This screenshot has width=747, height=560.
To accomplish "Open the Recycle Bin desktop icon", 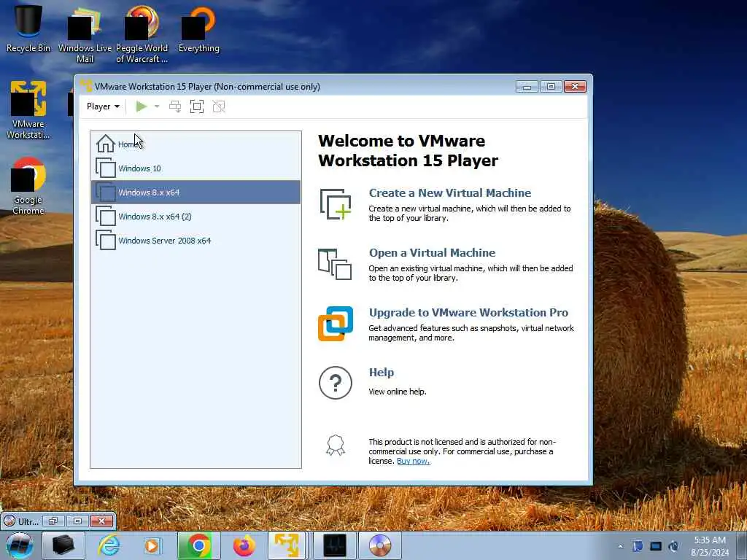I will pyautogui.click(x=28, y=28).
